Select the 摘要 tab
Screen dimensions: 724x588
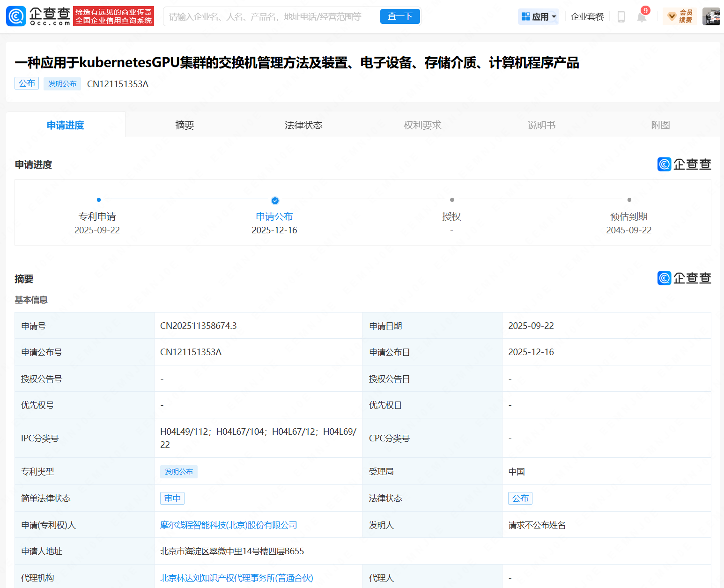[x=185, y=125]
